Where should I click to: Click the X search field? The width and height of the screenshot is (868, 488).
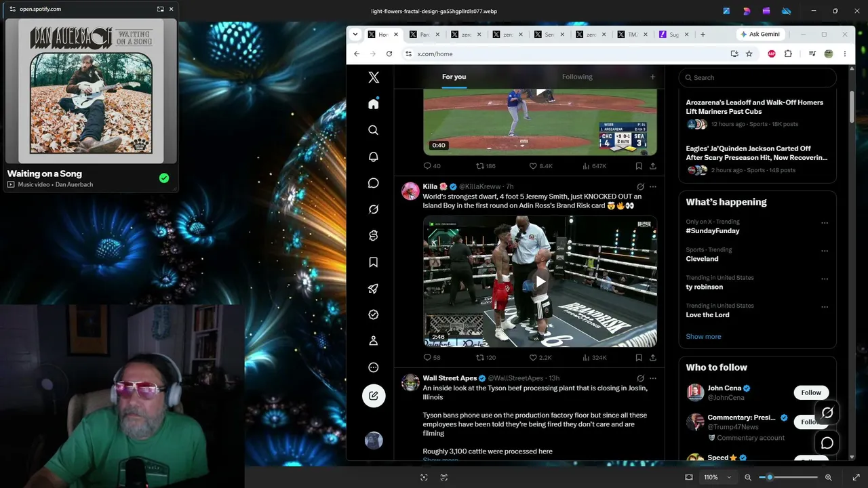coord(757,77)
